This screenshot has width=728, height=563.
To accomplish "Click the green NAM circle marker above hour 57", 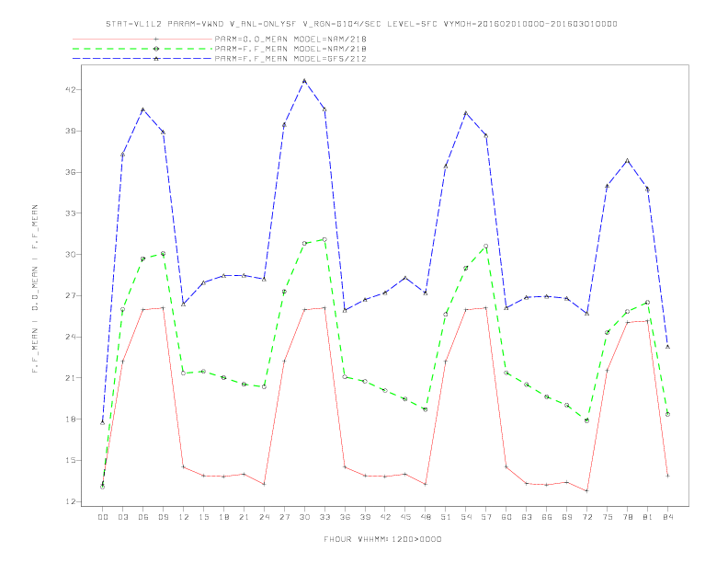I will point(486,247).
